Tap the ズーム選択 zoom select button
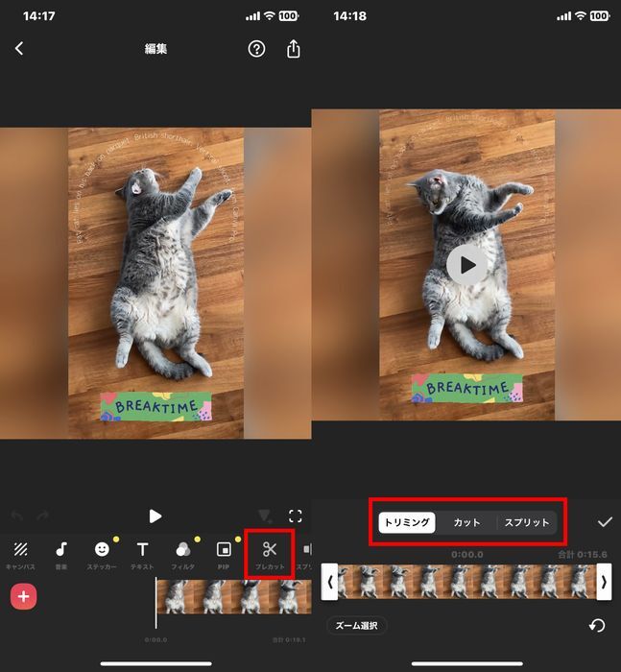 click(356, 626)
